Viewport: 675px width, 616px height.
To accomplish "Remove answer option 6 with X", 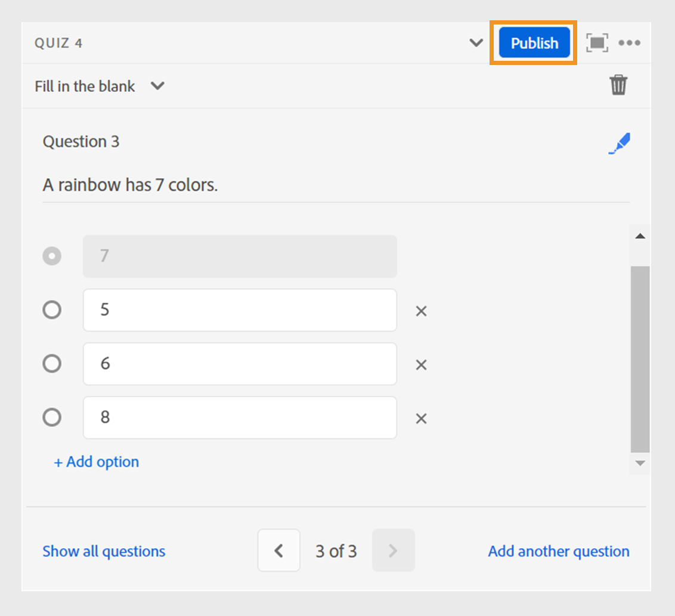I will tap(421, 364).
